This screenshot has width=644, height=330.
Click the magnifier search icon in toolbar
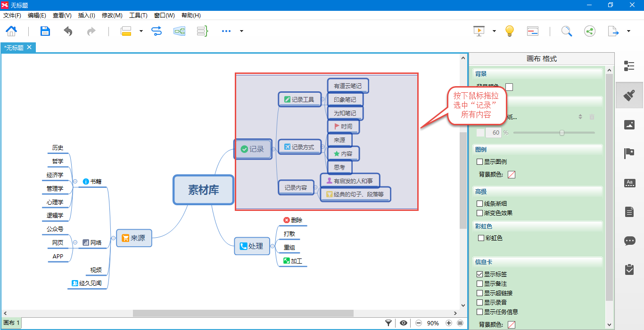pos(566,31)
